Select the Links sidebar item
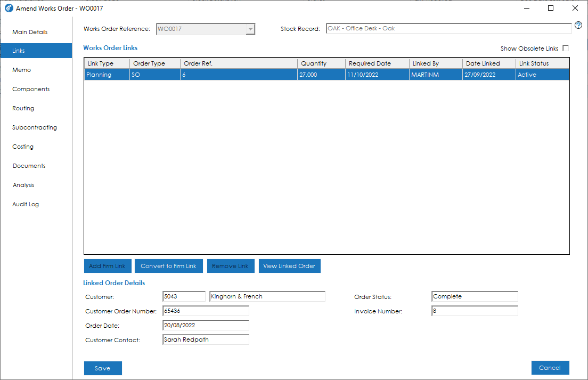This screenshot has height=380, width=588. (x=36, y=51)
